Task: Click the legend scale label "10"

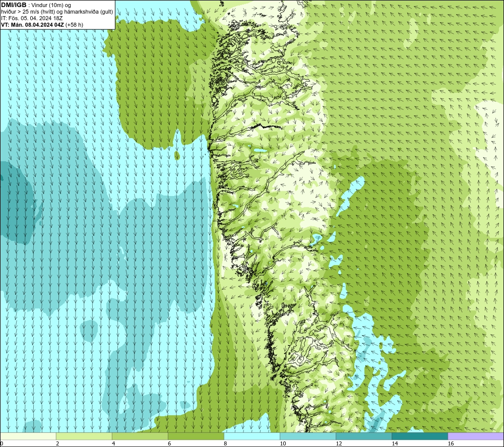Action: 283,443
